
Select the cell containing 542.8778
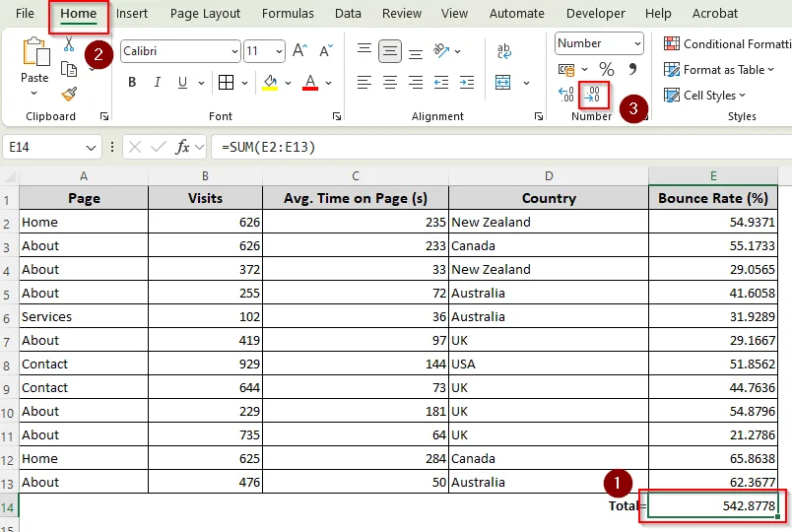tap(712, 506)
